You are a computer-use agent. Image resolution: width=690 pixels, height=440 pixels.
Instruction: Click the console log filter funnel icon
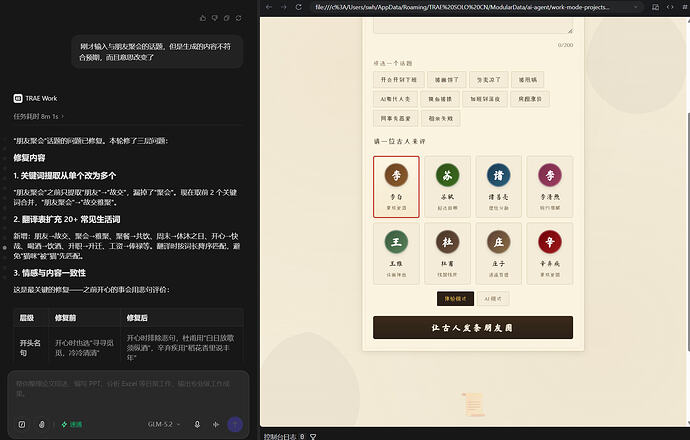coord(313,436)
